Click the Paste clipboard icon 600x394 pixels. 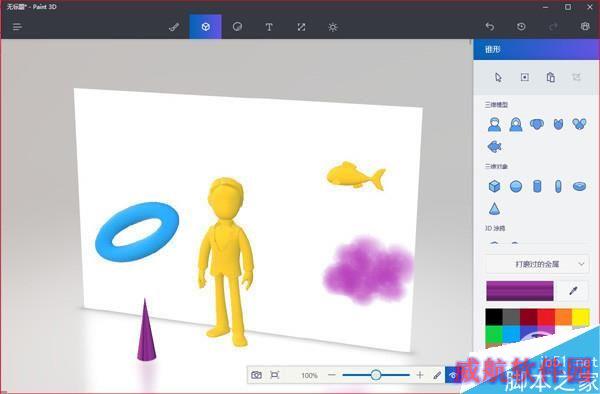point(551,77)
